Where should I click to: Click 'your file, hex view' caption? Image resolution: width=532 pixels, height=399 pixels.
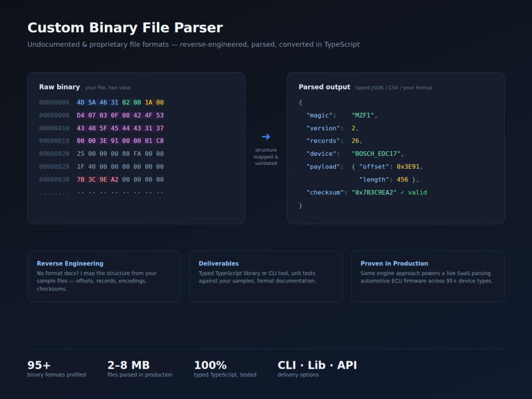[107, 88]
